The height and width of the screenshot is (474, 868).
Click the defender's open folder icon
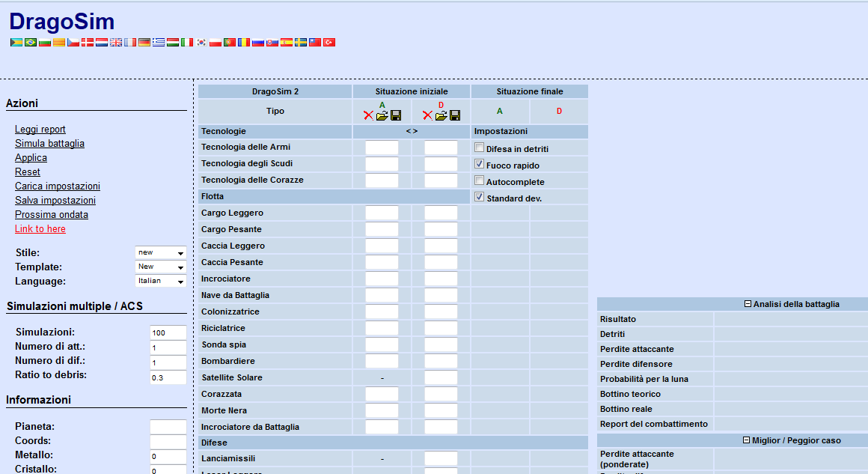pos(441,116)
